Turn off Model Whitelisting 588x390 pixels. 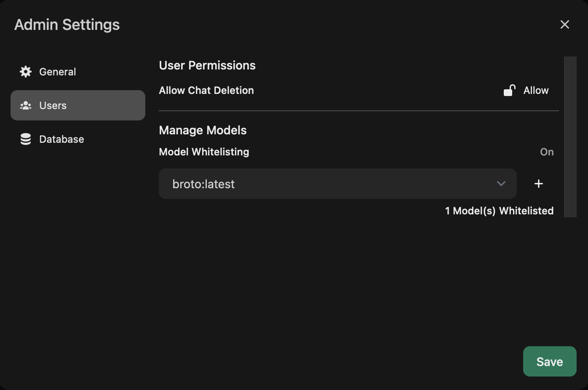point(547,152)
